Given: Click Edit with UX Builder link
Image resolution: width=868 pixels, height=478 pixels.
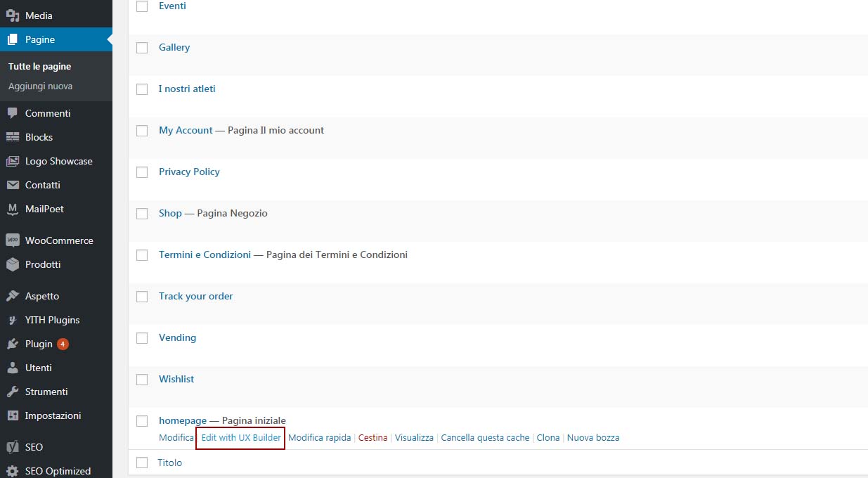Looking at the screenshot, I should click(x=241, y=437).
